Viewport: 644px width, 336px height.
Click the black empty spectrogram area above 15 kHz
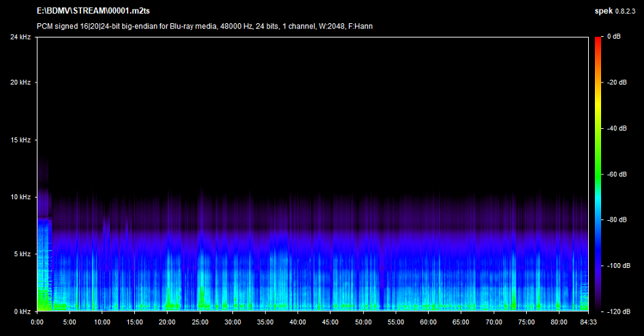click(x=313, y=89)
